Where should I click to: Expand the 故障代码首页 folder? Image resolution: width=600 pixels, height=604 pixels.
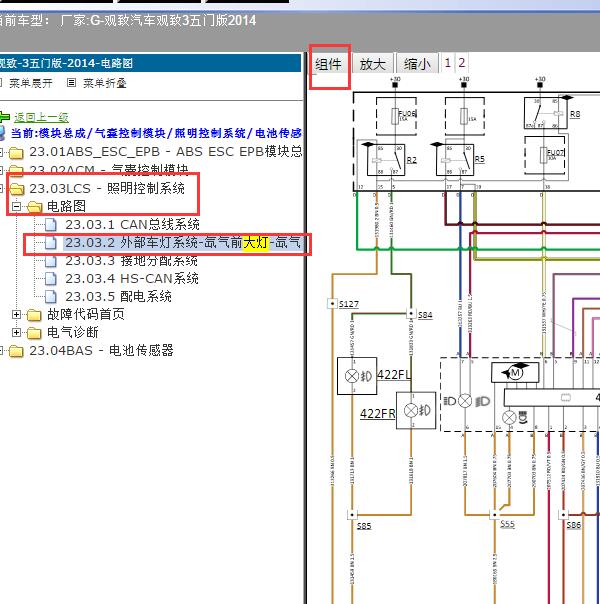[x=16, y=315]
